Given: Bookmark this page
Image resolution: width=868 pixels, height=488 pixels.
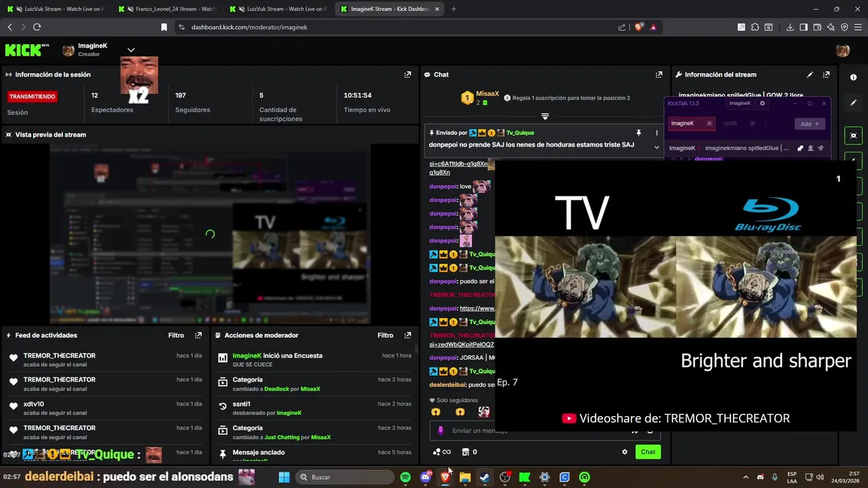Looking at the screenshot, I should coord(163,27).
